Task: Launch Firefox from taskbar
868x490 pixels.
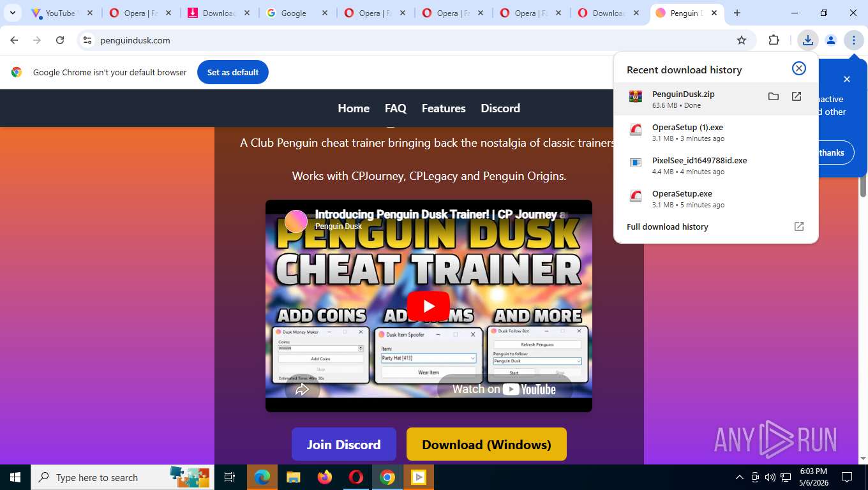Action: [325, 477]
